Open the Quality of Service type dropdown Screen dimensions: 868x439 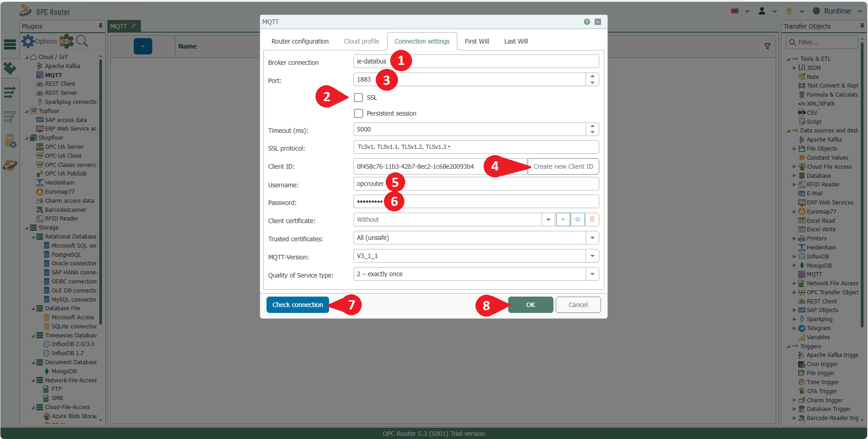pos(592,274)
